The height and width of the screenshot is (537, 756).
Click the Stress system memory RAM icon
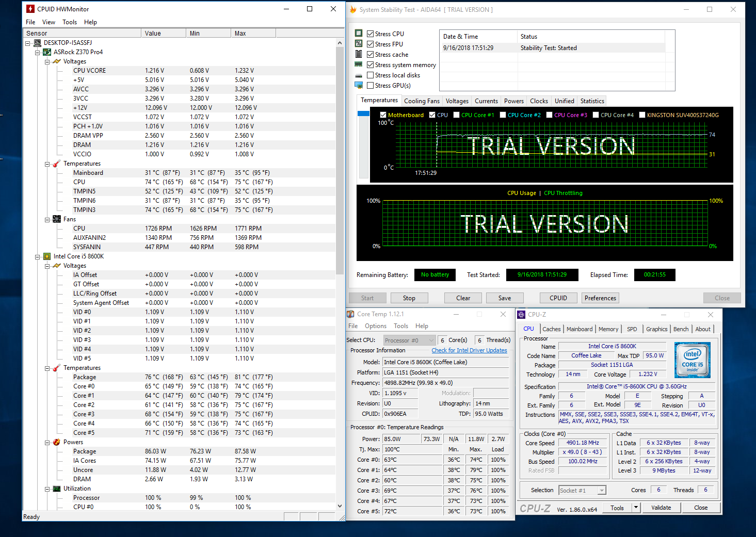(359, 65)
